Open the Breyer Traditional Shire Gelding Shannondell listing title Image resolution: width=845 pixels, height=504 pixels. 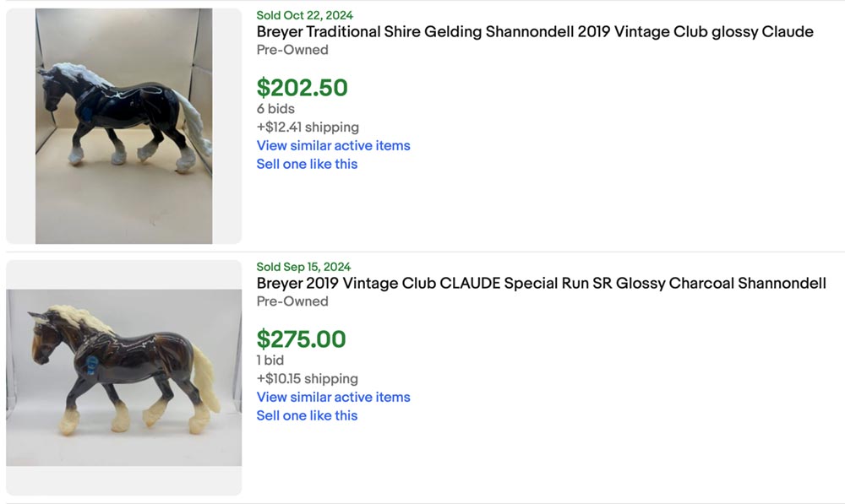[535, 32]
